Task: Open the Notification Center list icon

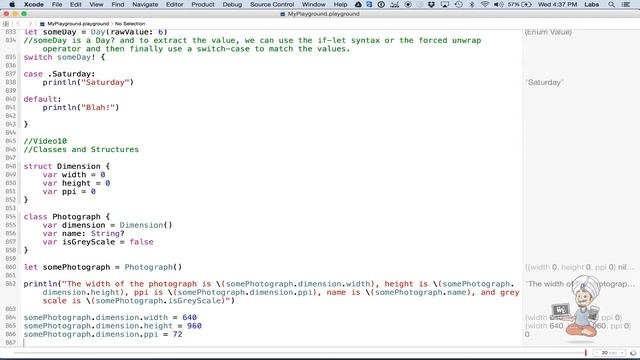Action: 625,4
